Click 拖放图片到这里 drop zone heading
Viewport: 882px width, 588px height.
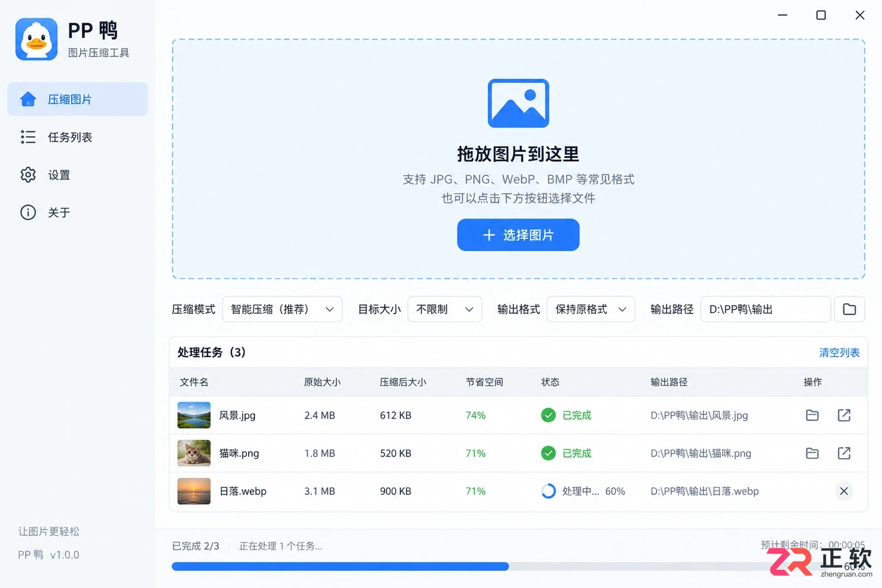coord(518,154)
